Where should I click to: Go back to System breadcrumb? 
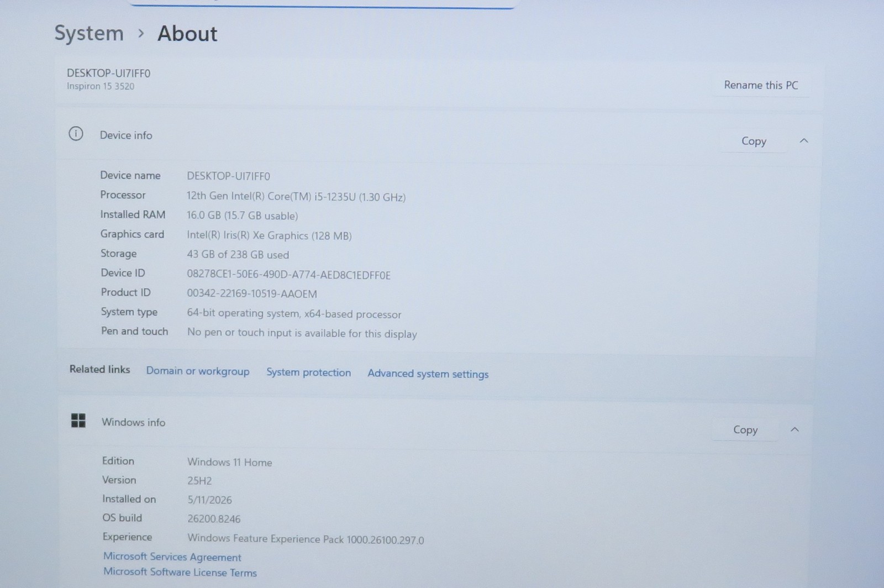click(x=89, y=34)
